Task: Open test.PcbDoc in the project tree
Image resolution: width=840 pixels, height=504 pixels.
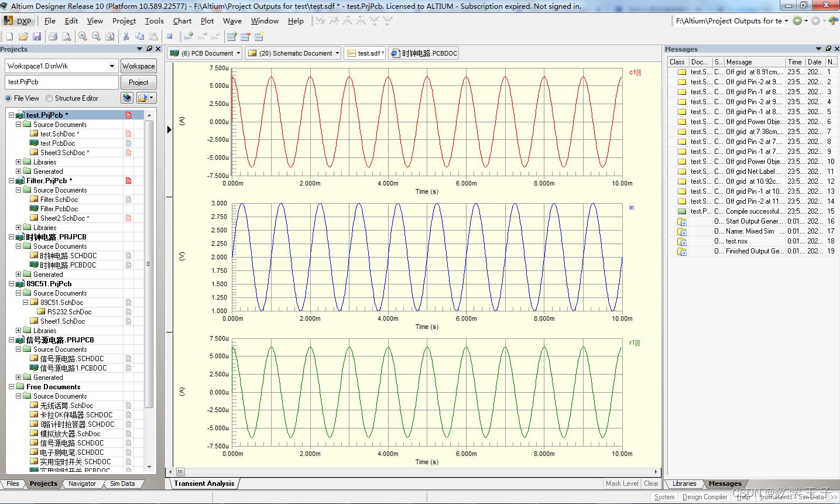Action: 57,143
